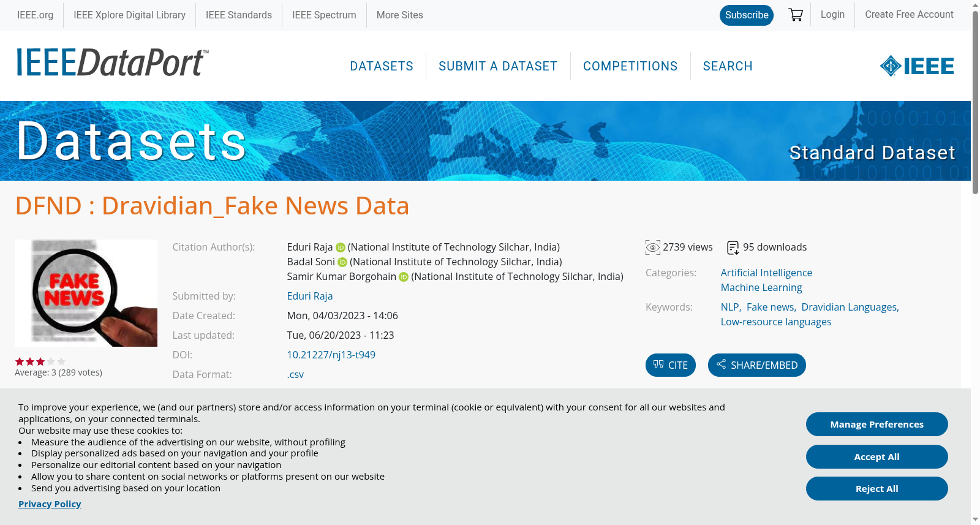Viewport: 980px width, 525px height.
Task: Click the Fake news keyword
Action: click(771, 307)
